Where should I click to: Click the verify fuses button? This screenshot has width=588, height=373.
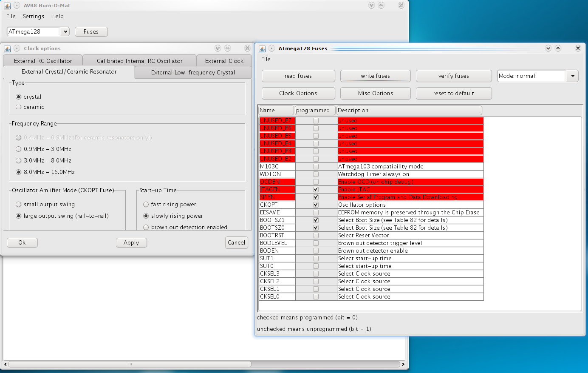[x=454, y=76]
